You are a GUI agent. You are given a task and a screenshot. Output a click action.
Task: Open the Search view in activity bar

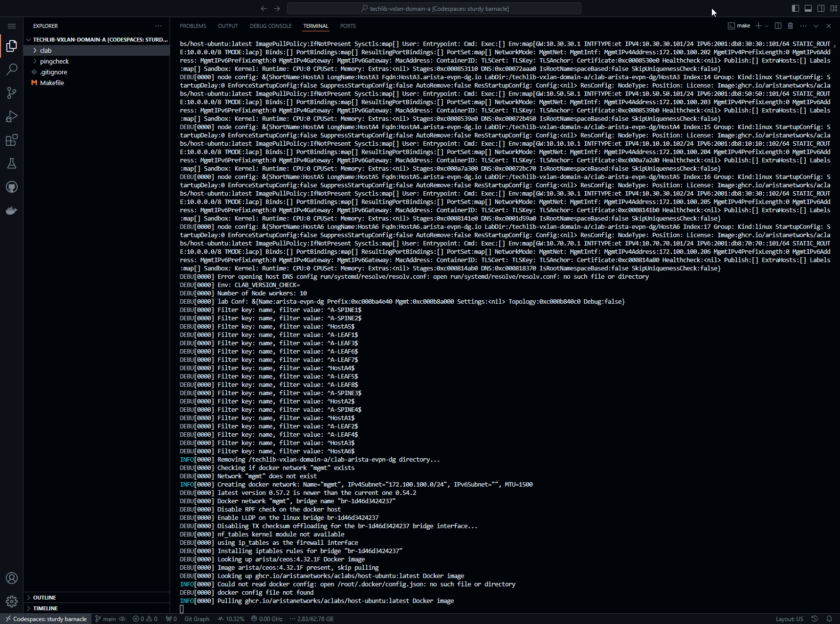click(12, 69)
